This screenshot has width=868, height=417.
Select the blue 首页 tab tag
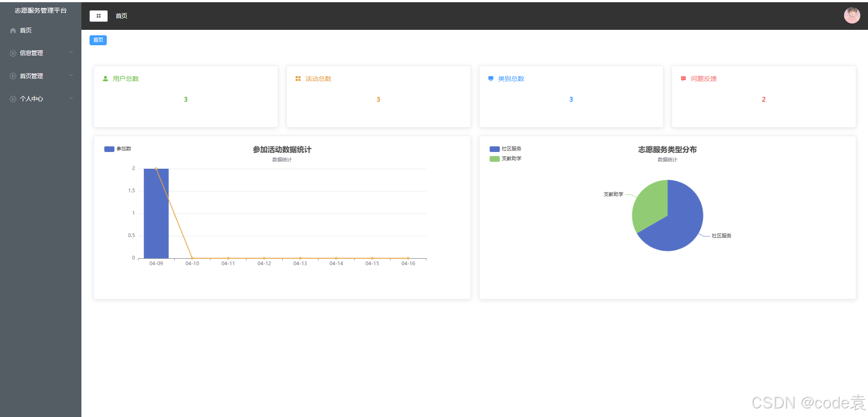point(98,40)
